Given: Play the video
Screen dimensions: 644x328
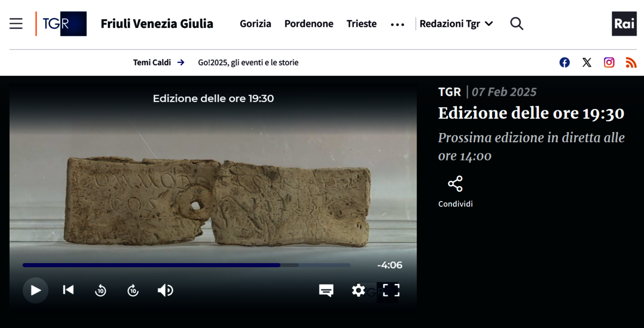Looking at the screenshot, I should click(x=35, y=290).
